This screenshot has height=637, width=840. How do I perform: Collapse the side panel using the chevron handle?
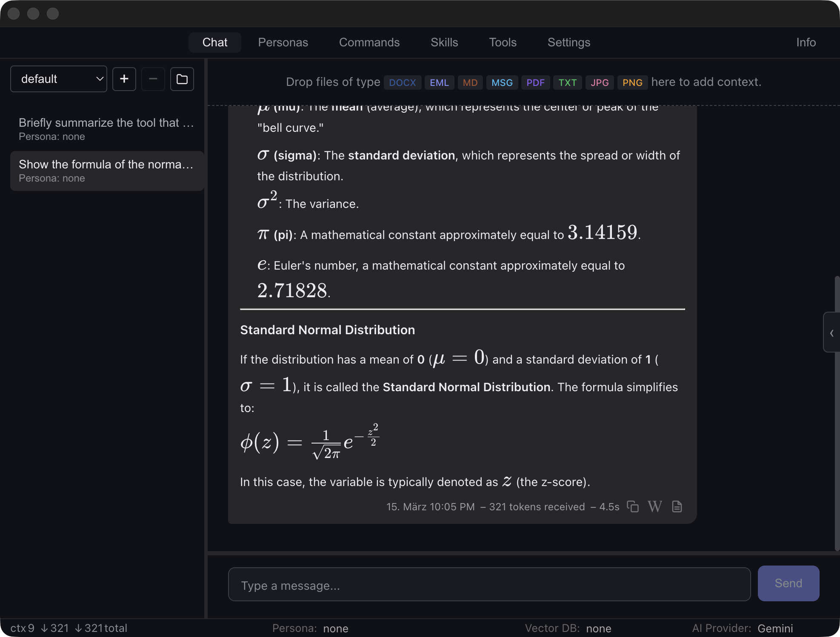(x=831, y=332)
